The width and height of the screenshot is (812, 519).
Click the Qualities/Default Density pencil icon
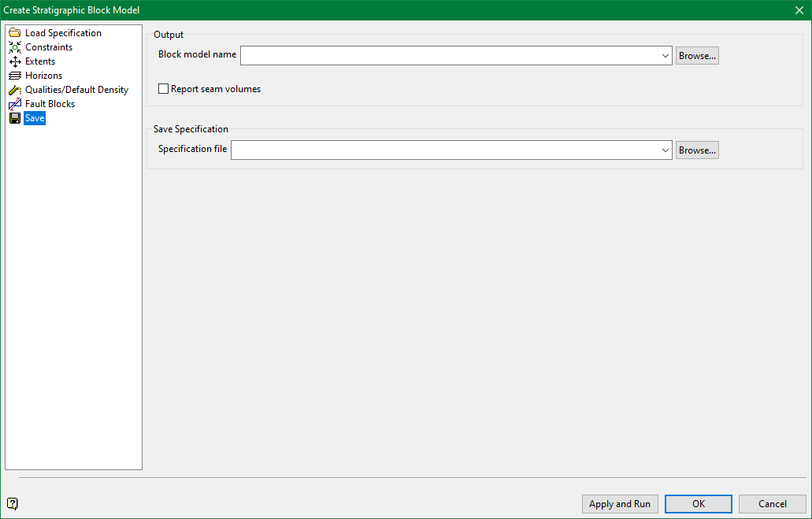coord(15,89)
